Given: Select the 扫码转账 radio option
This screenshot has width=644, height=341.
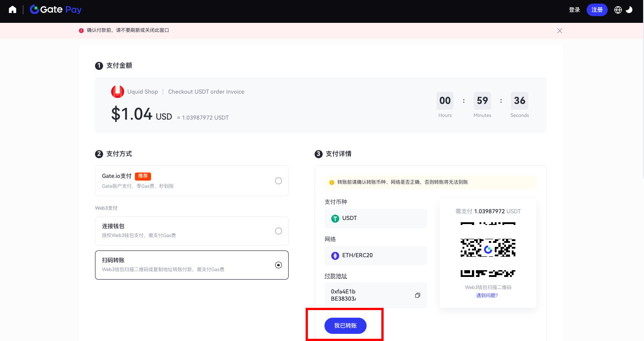Looking at the screenshot, I should pos(278,265).
